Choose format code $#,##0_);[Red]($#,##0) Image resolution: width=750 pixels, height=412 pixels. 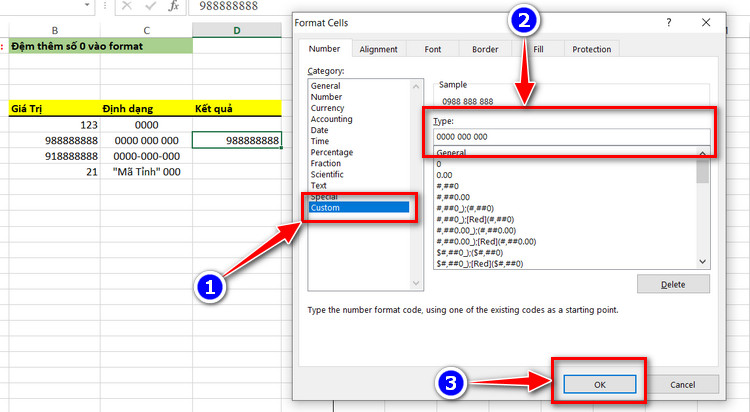480,264
